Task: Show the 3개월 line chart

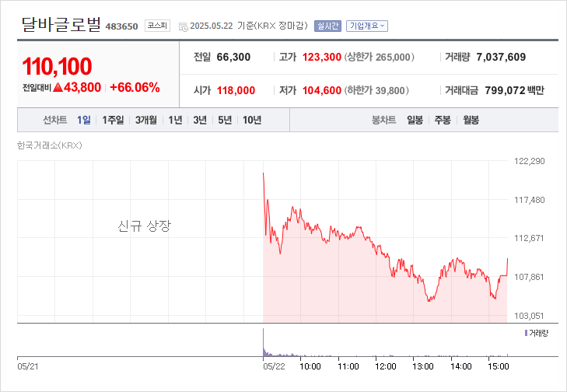Action: (146, 120)
